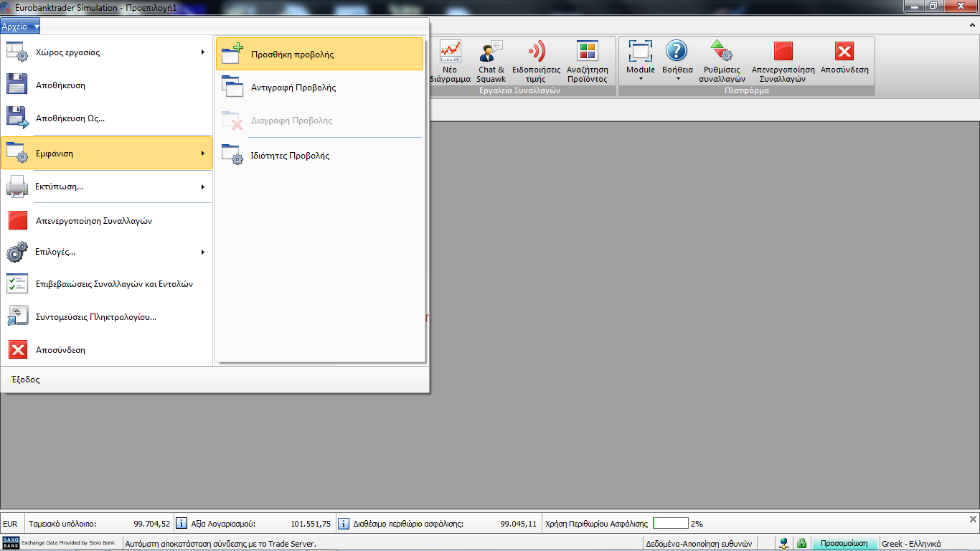The image size is (980, 551).
Task: Open Δεδομένα-Αποποίηση ευθυνών disclaimer link
Action: pos(699,544)
